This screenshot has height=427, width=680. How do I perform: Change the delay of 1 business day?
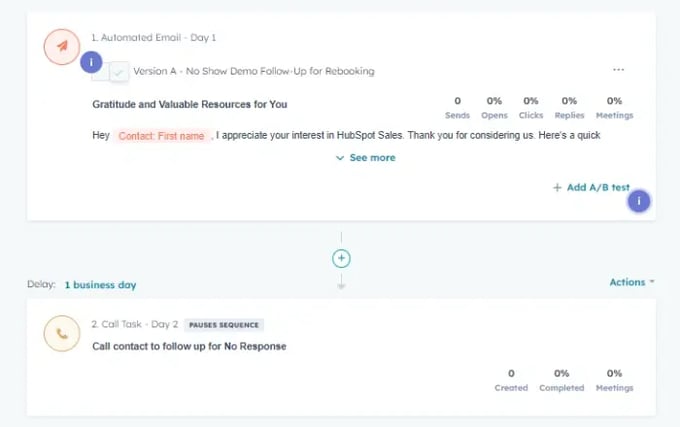click(101, 285)
